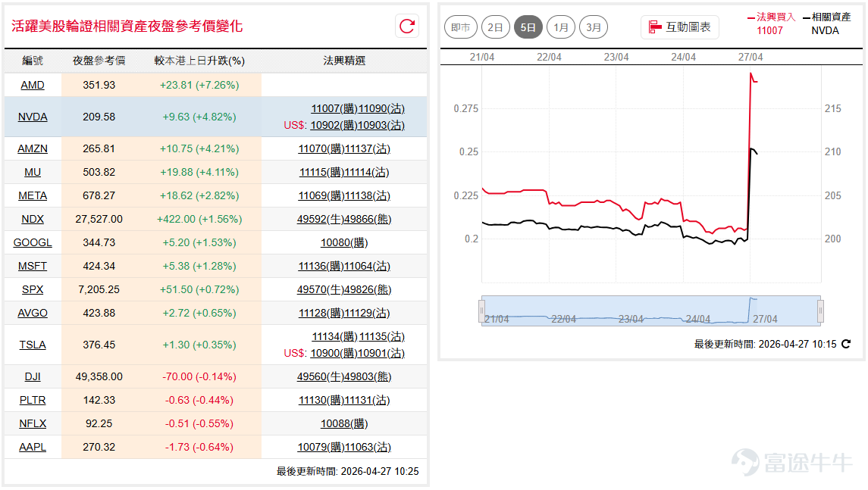
Task: Open the MU ticker link
Action: pos(33,172)
